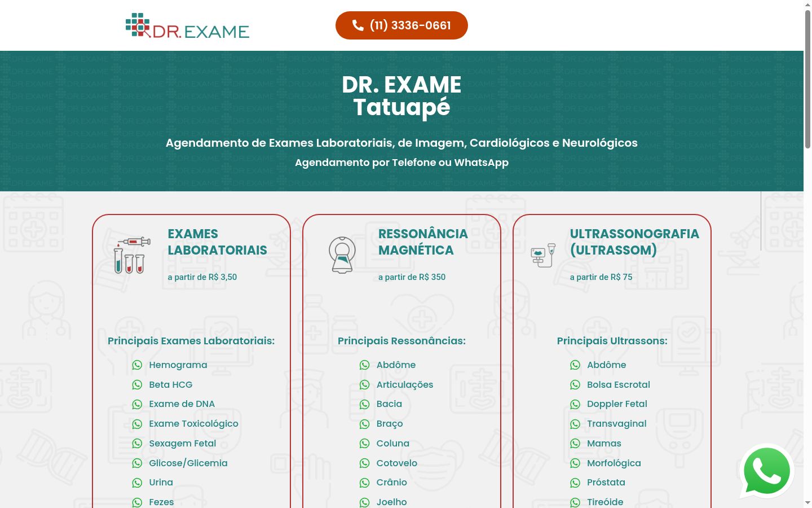Select the lab test tubes icon

[x=132, y=256]
